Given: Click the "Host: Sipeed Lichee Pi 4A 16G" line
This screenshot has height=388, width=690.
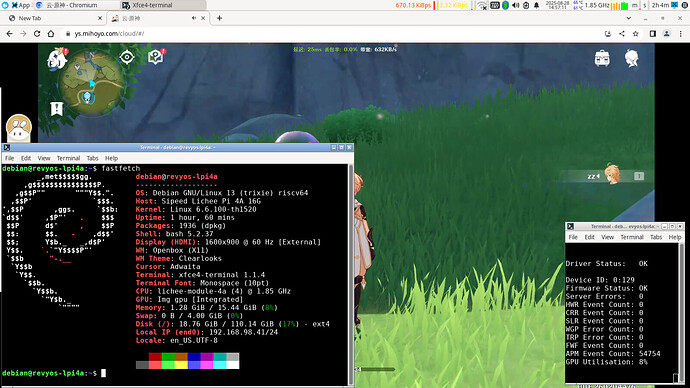Looking at the screenshot, I should pos(198,201).
